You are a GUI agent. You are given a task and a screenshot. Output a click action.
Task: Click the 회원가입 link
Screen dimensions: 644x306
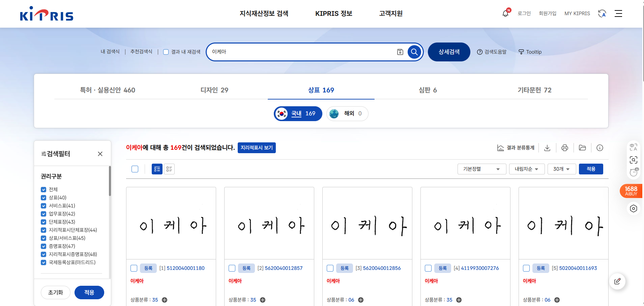coord(548,13)
